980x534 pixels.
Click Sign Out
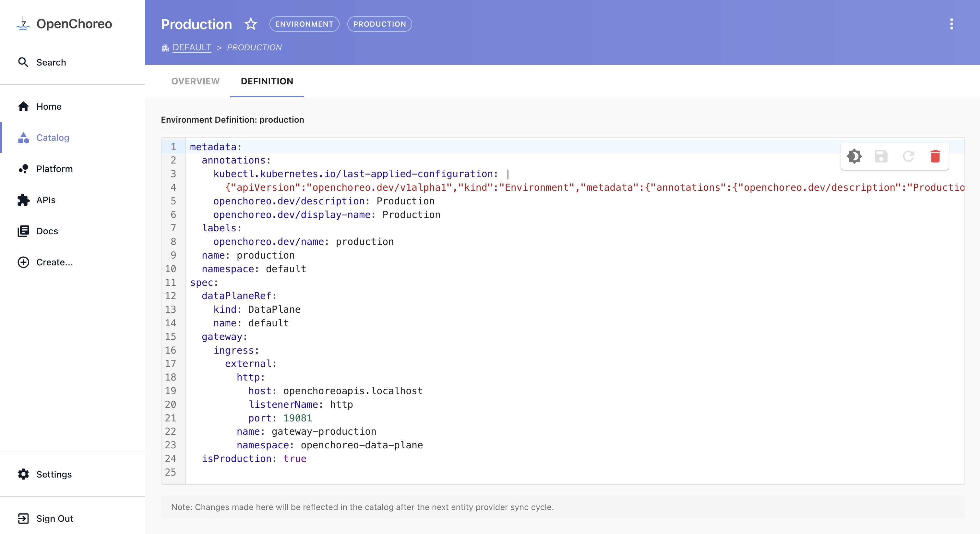(54, 519)
